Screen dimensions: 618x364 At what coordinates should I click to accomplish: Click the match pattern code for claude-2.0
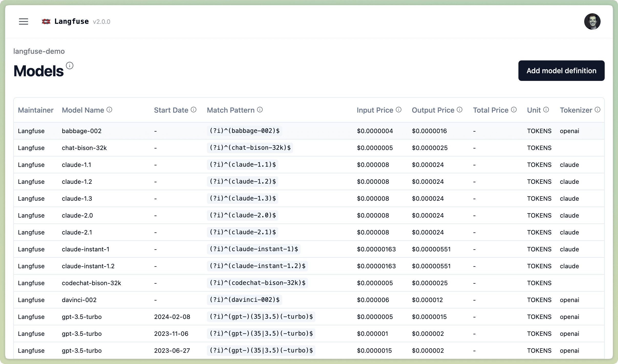click(242, 215)
